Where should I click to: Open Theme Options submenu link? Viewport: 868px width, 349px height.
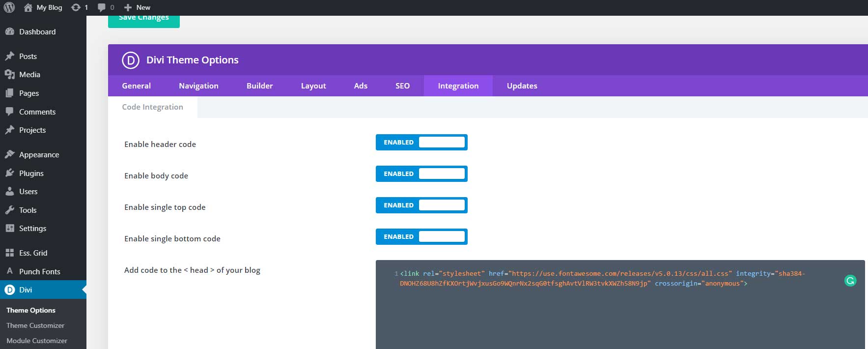point(31,310)
